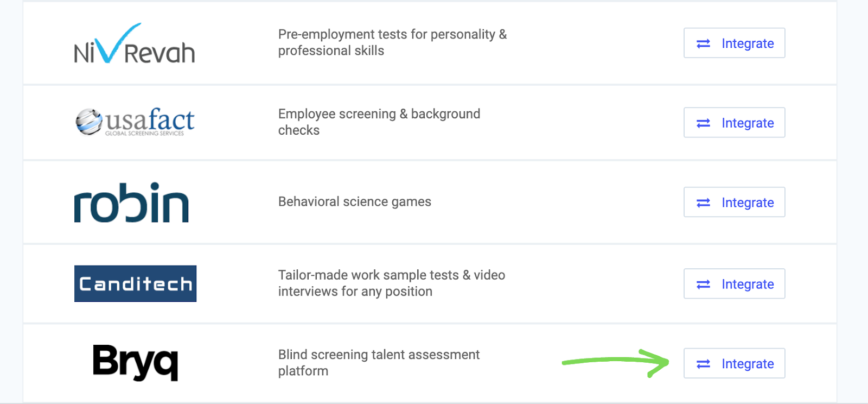Click the usafact logo

coord(135,122)
